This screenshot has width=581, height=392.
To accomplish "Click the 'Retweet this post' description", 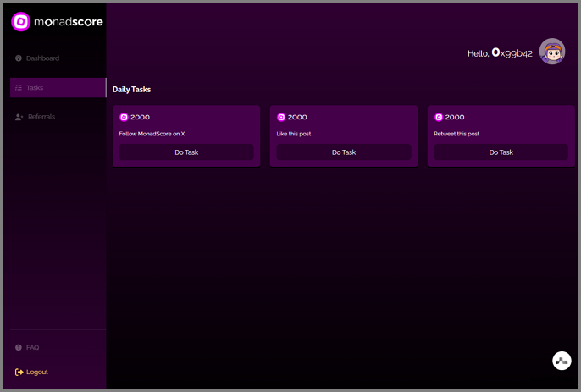I will [456, 134].
